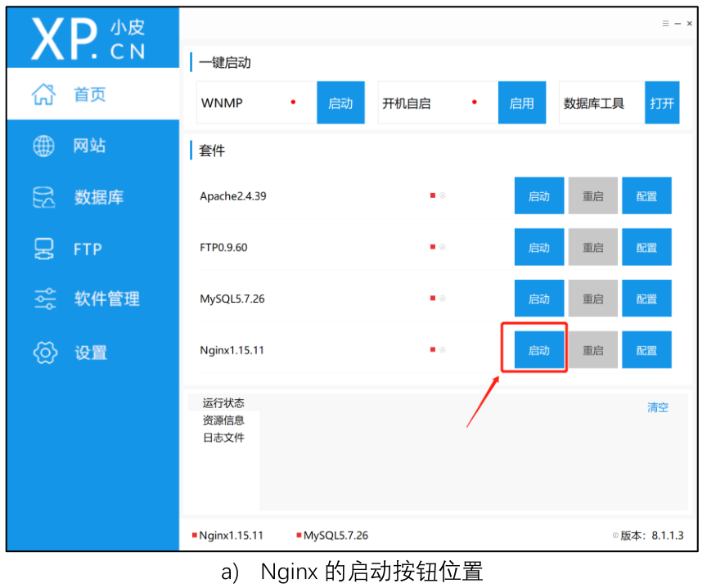This screenshot has width=707, height=588.
Task: Click the XP.CN logo
Action: (88, 38)
